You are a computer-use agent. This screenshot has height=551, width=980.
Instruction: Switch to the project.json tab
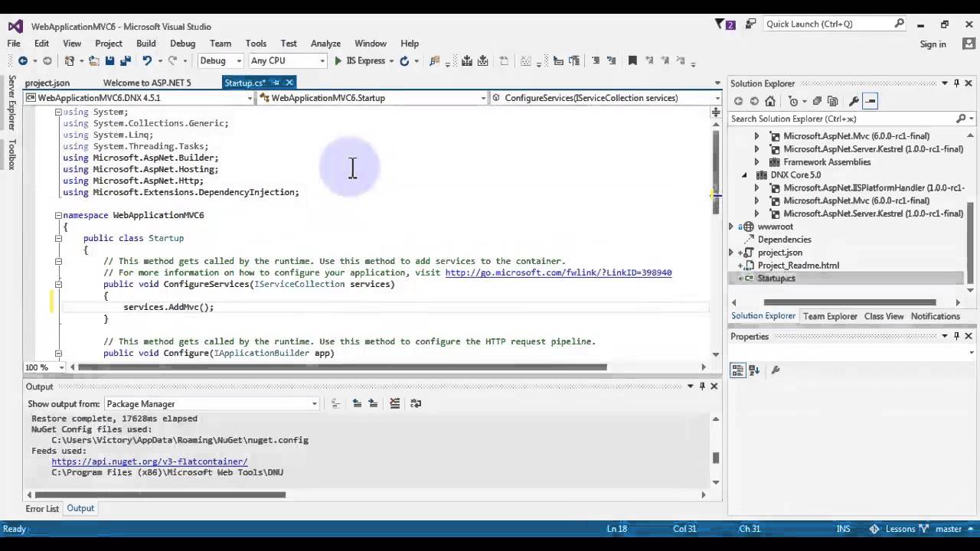(x=47, y=83)
